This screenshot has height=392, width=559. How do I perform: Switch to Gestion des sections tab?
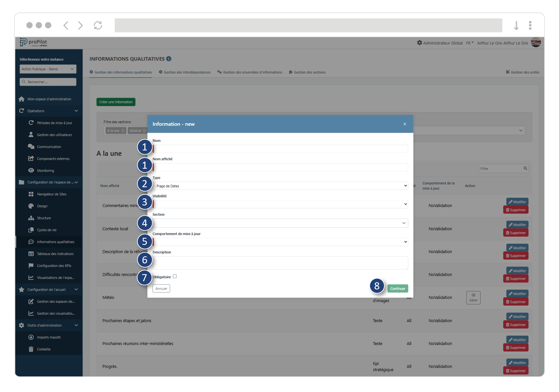307,72
